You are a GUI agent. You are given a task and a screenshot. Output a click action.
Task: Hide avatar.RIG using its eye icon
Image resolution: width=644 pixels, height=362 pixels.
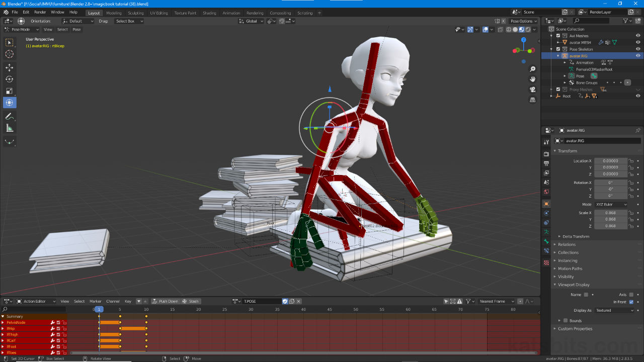coord(638,56)
